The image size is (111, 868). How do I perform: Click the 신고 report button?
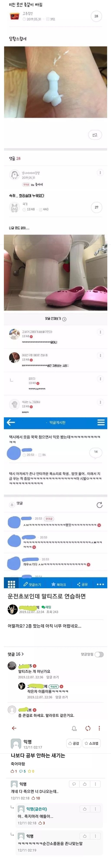[x=95, y=135]
